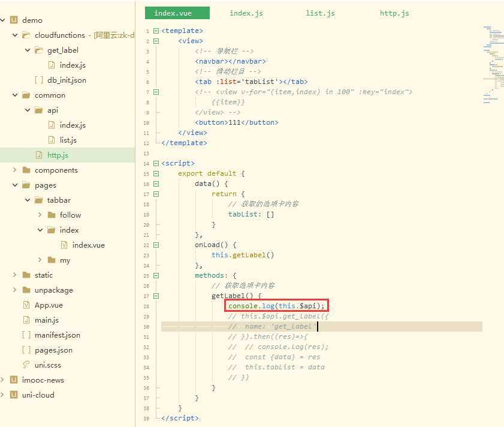This screenshot has width=504, height=427.
Task: Collapse the get_label folder chevron
Action: (28, 50)
